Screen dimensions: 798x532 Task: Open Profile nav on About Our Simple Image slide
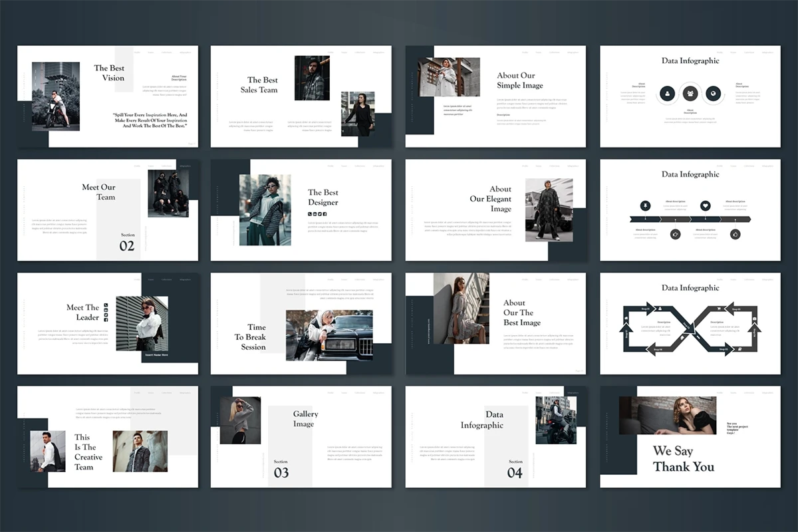coord(525,53)
